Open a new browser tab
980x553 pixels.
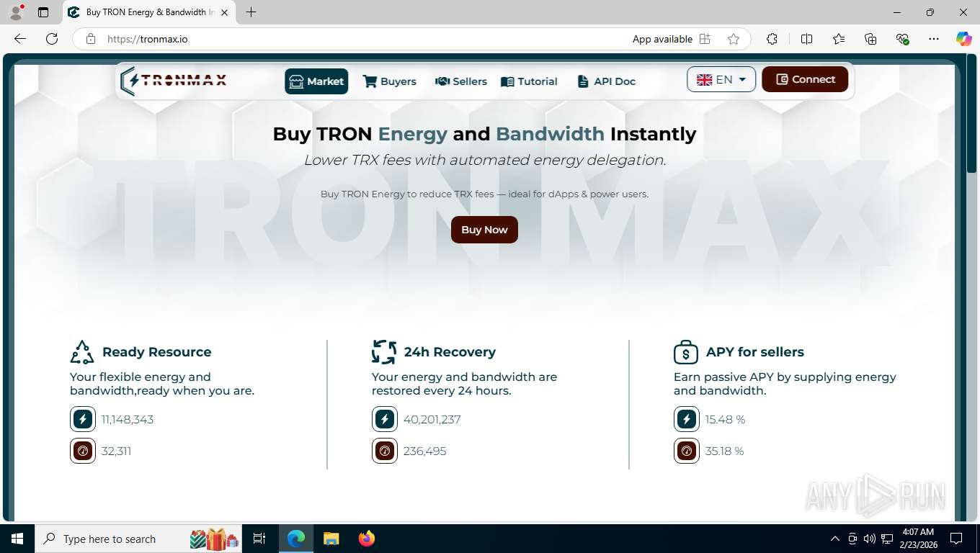[251, 12]
